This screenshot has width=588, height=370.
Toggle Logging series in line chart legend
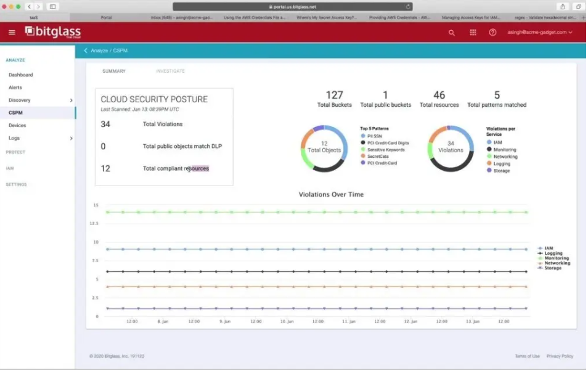[x=550, y=253]
